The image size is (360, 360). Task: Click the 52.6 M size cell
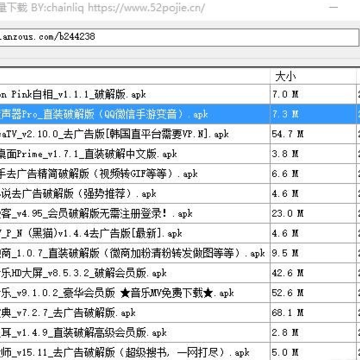tap(313, 293)
